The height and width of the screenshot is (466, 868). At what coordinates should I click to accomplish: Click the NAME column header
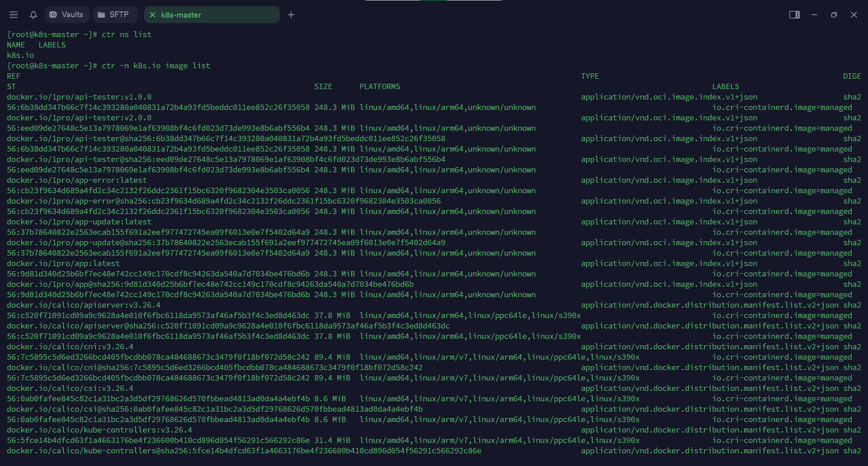16,45
